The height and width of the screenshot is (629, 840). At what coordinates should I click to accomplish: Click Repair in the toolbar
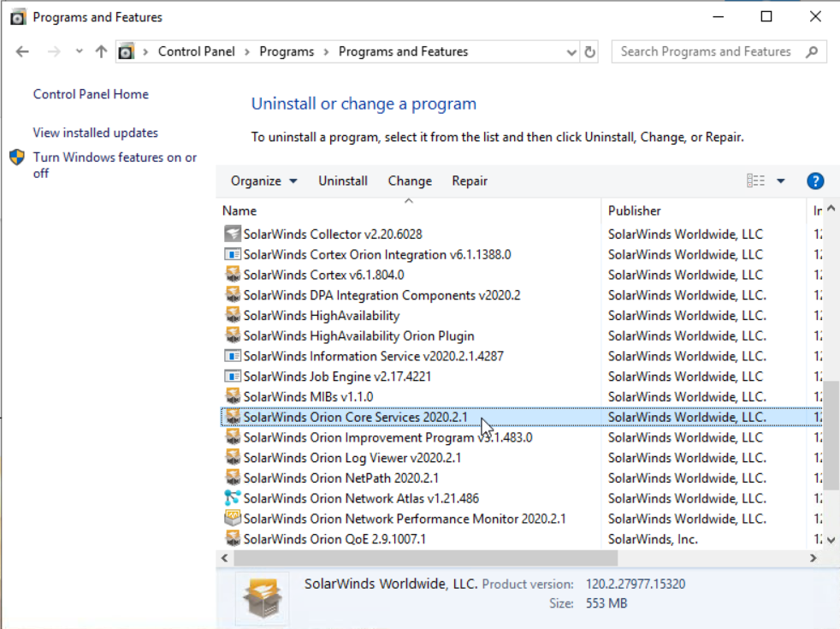470,181
